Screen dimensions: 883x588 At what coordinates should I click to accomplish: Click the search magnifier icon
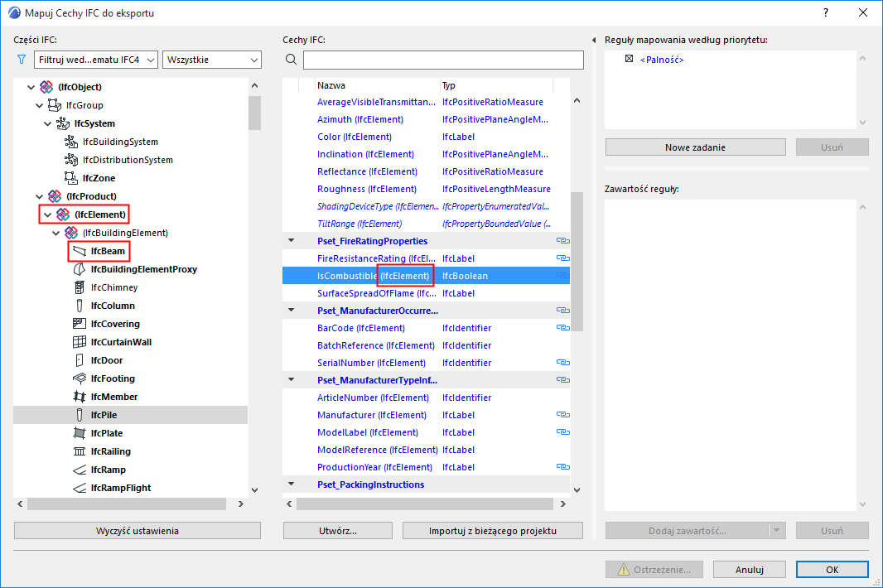[291, 59]
